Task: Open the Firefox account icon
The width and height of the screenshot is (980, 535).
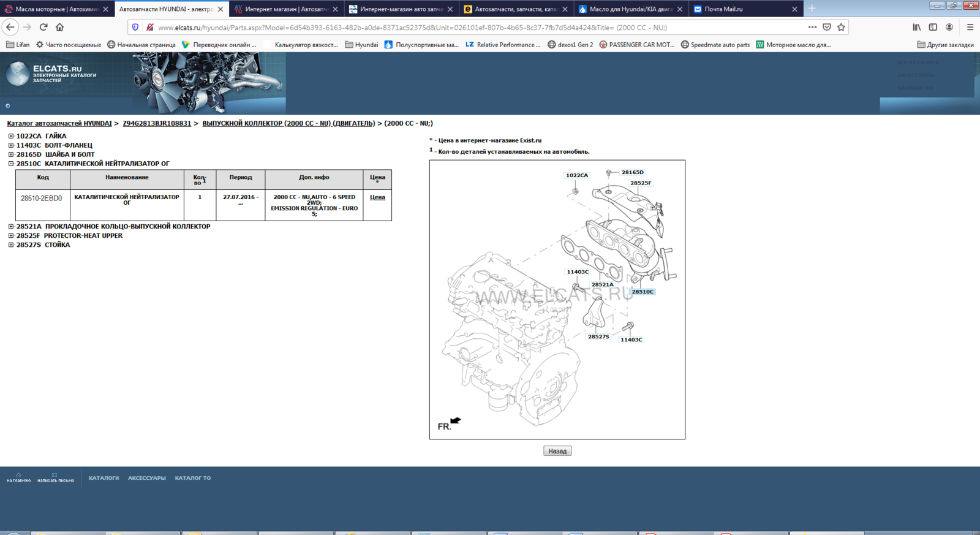Action: (x=949, y=27)
